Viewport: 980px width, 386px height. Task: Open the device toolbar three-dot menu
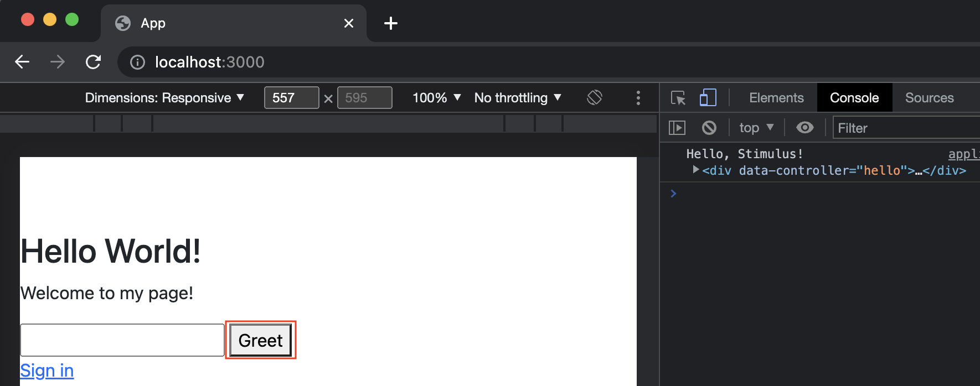pyautogui.click(x=638, y=98)
